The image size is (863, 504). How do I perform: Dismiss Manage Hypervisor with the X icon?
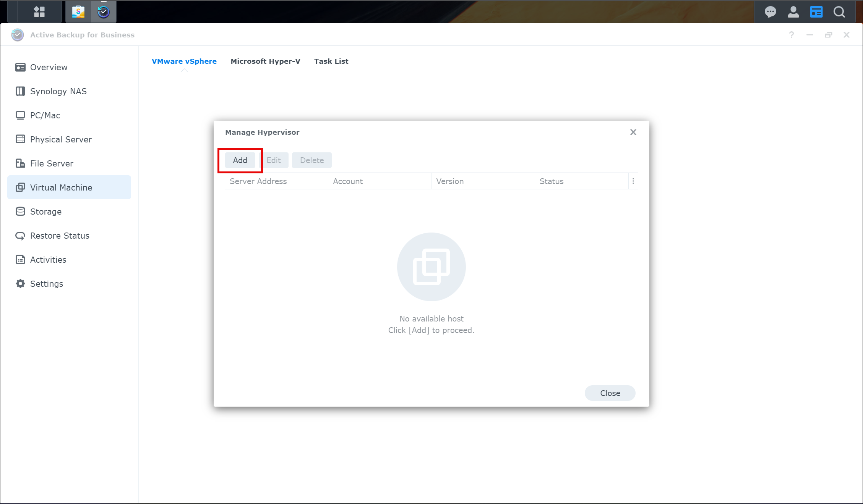coord(633,132)
